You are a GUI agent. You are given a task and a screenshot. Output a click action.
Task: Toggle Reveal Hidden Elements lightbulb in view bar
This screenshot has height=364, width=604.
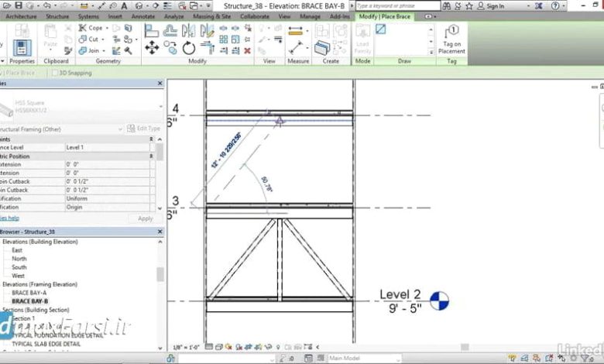coord(278,347)
